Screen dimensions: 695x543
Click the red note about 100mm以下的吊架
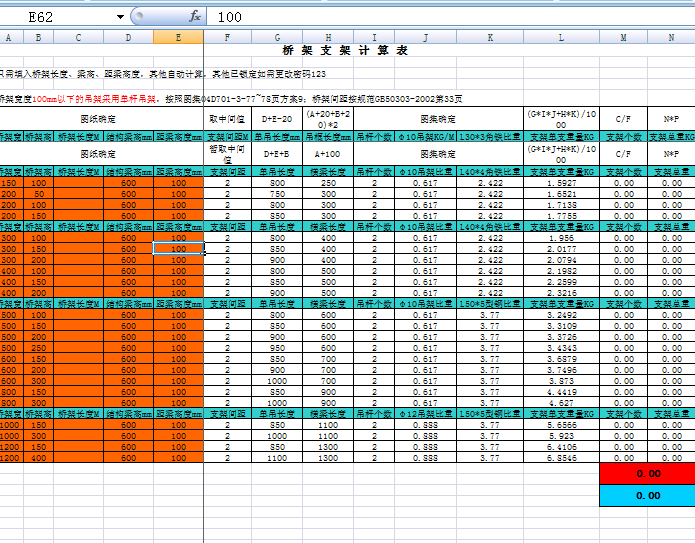click(x=94, y=99)
